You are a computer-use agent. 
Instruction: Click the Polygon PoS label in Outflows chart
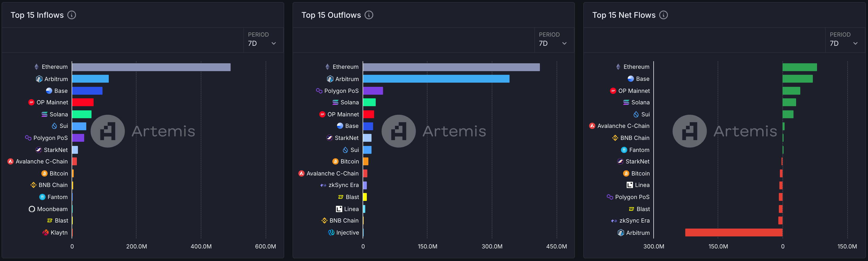point(341,91)
